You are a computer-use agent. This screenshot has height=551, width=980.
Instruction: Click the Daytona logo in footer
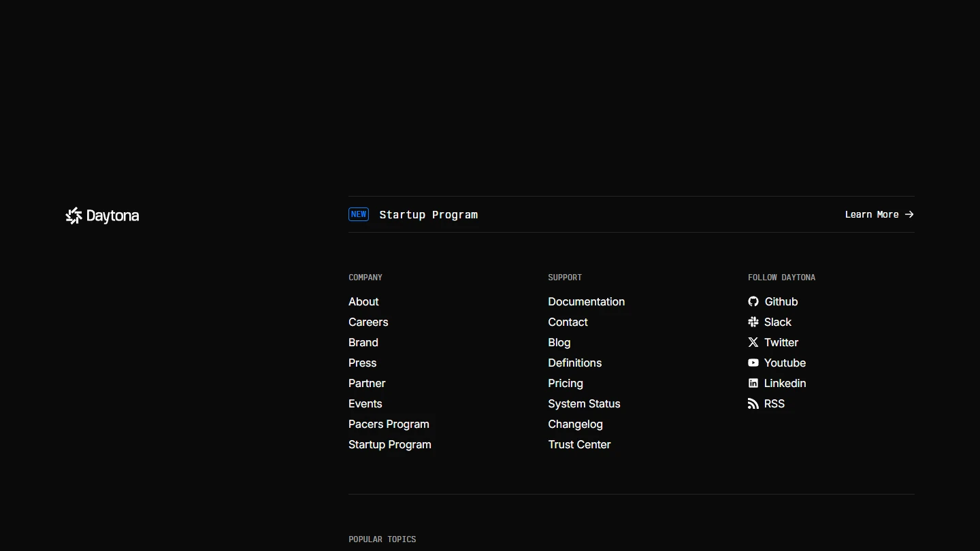tap(102, 216)
